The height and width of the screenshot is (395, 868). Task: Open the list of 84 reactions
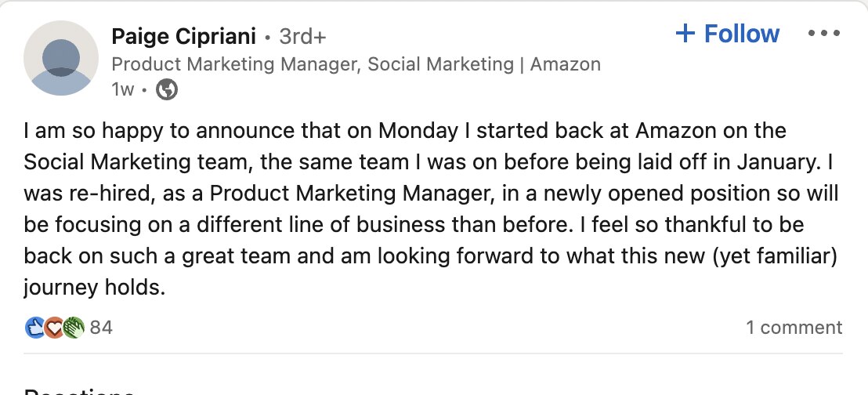click(101, 328)
